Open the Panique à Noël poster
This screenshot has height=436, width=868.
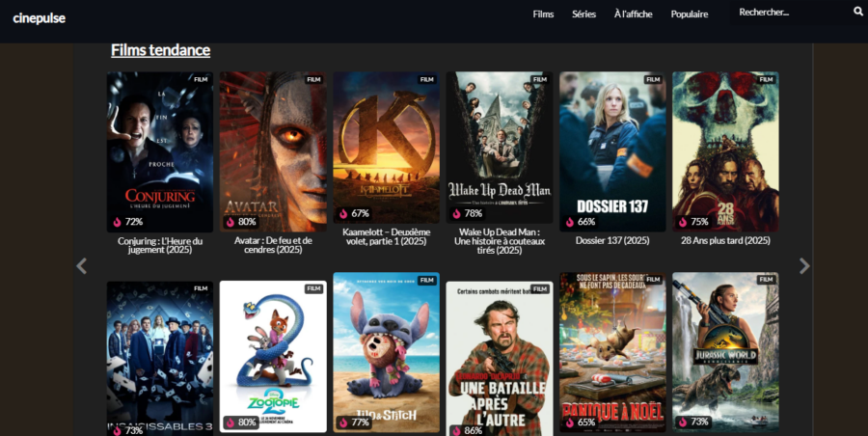612,352
